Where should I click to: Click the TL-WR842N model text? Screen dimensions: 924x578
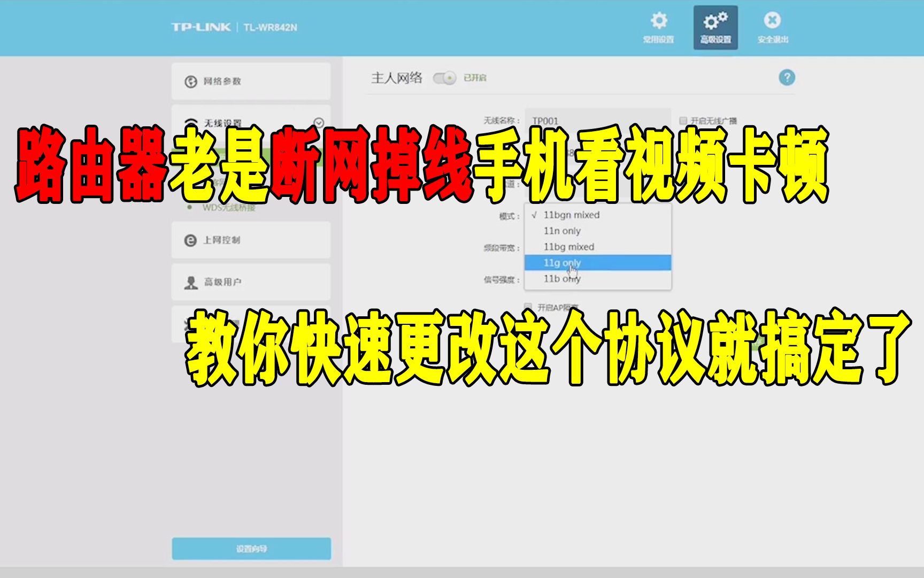click(270, 27)
